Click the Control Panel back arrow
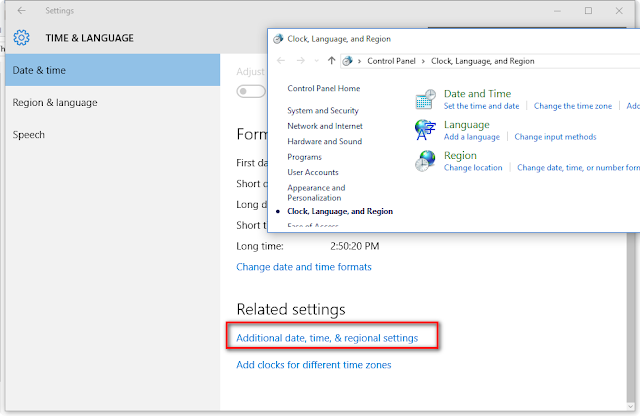640x416 pixels. pyautogui.click(x=282, y=61)
